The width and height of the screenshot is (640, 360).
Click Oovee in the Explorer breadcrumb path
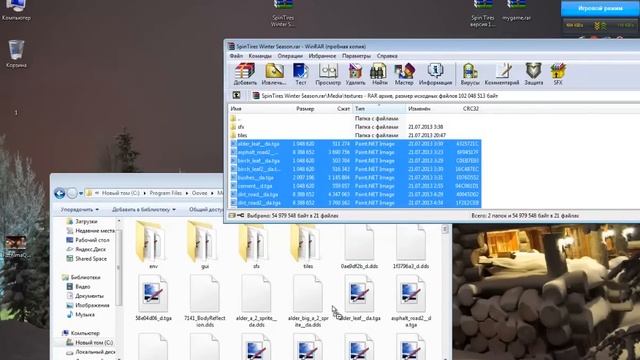click(199, 193)
